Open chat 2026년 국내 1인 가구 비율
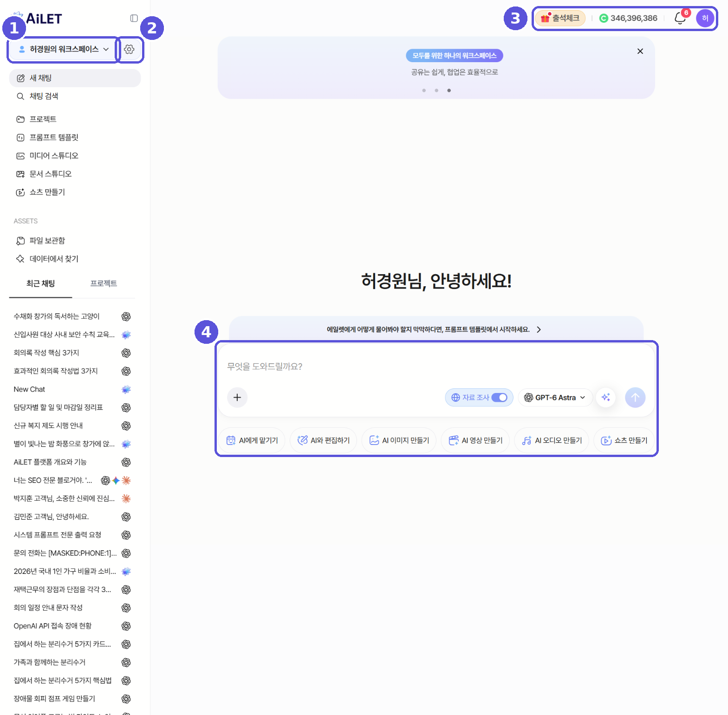Screen dimensions: 728x715 [72, 571]
